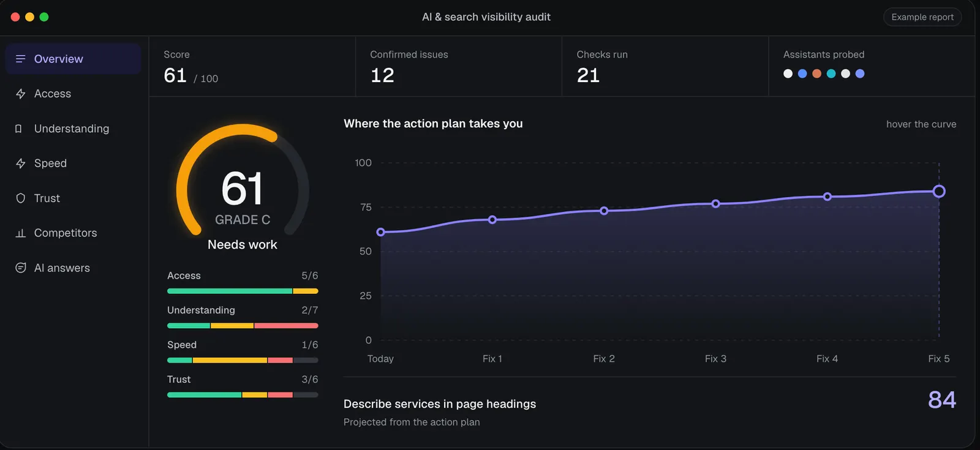Image resolution: width=980 pixels, height=450 pixels.
Task: Click 'Describe services in page headings'
Action: [440, 404]
